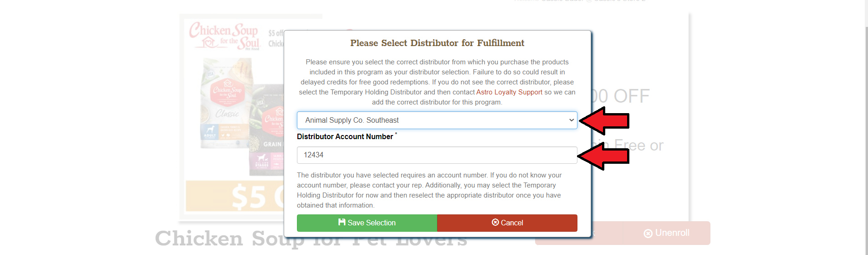Click the Please Select Distributor for Fulfillment title

[437, 43]
